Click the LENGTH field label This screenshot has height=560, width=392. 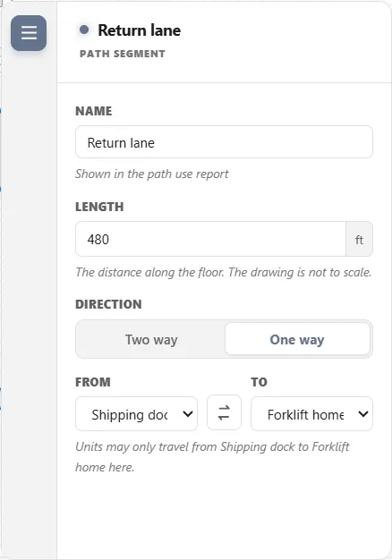pyautogui.click(x=99, y=207)
